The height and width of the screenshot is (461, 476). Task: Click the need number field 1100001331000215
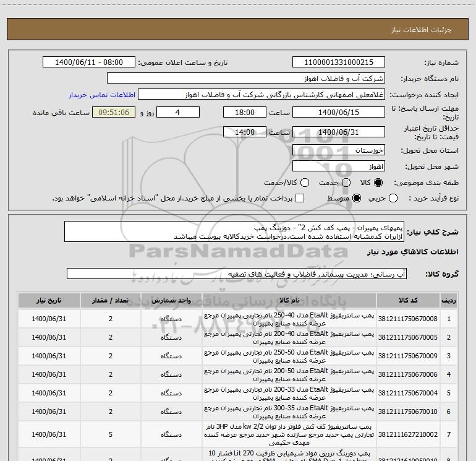339,62
